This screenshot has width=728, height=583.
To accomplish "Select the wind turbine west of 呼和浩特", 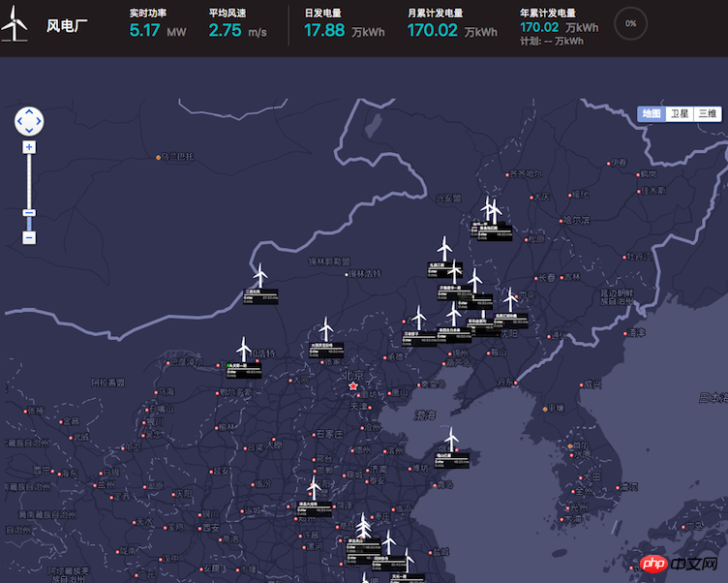I will [x=244, y=348].
